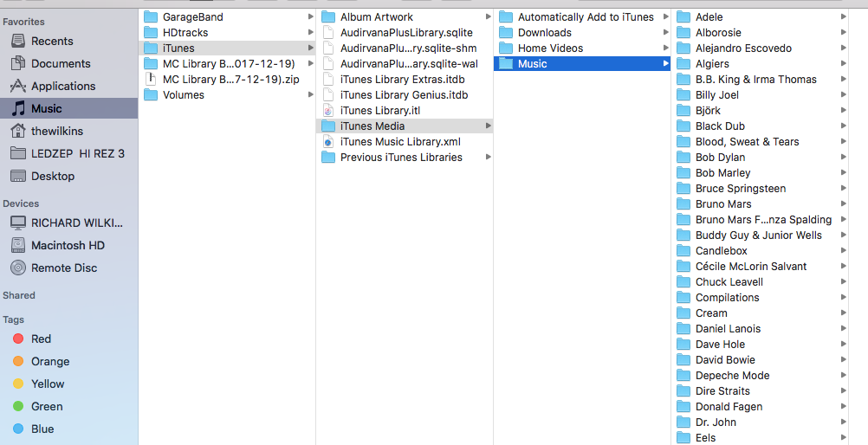Click the arrow next to Volumes
868x445 pixels.
click(310, 94)
